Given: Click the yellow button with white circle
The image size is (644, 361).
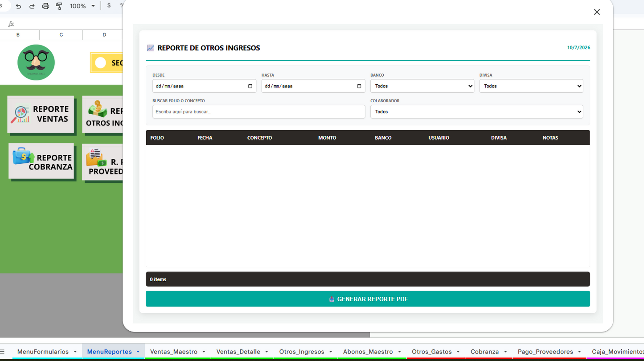Looking at the screenshot, I should (106, 63).
